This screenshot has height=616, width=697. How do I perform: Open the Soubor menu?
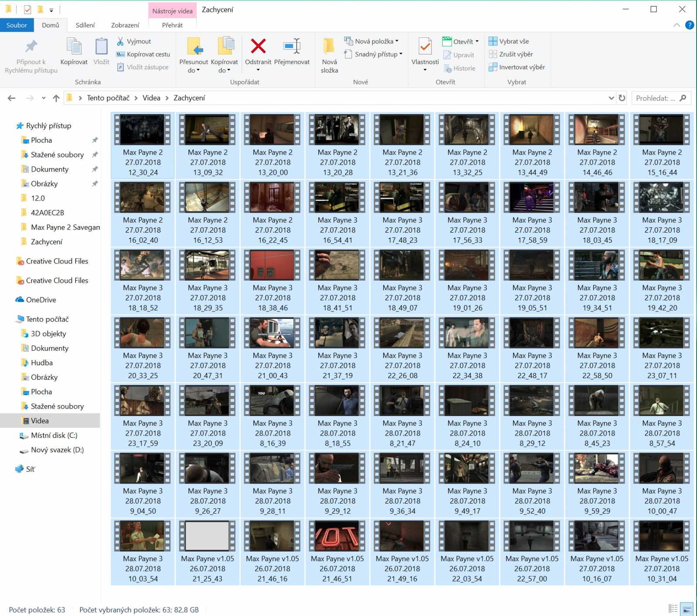(x=17, y=25)
